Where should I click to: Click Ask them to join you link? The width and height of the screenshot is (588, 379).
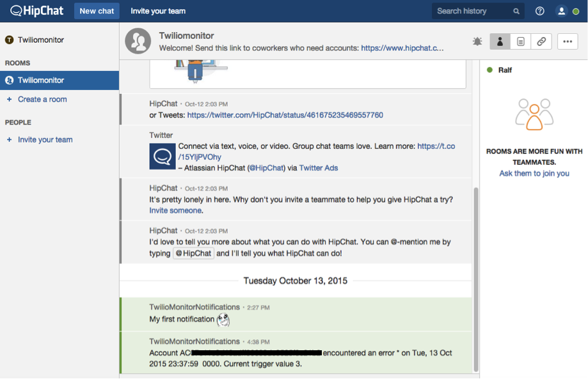(x=534, y=173)
